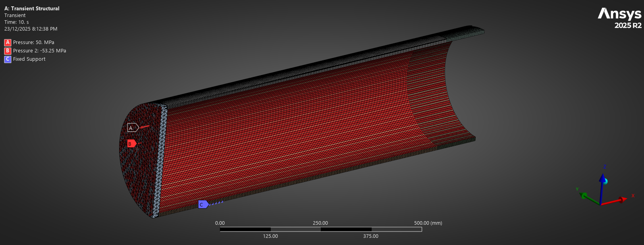
Task: Select the blue C fixed support tag
Action: 203,204
